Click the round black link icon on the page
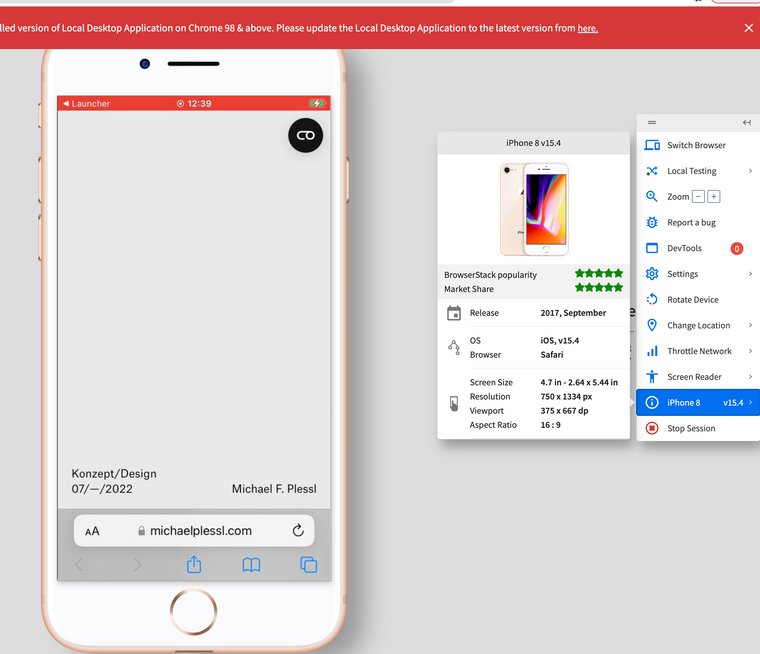The image size is (760, 654). point(305,135)
